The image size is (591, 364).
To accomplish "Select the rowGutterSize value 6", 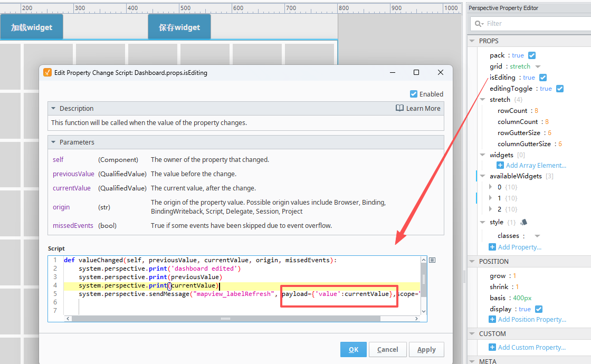I will tap(549, 132).
